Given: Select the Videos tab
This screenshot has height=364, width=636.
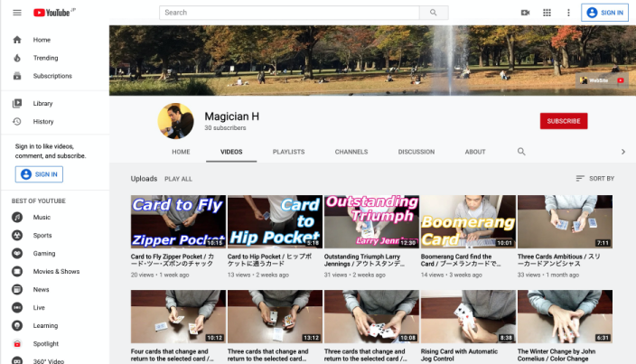Looking at the screenshot, I should [231, 152].
